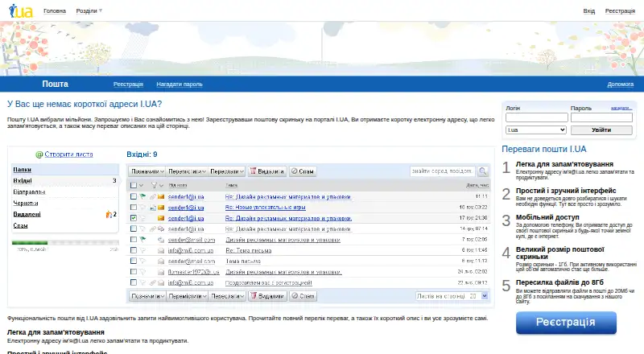Check the box for the flymaster1972 email

point(134,271)
